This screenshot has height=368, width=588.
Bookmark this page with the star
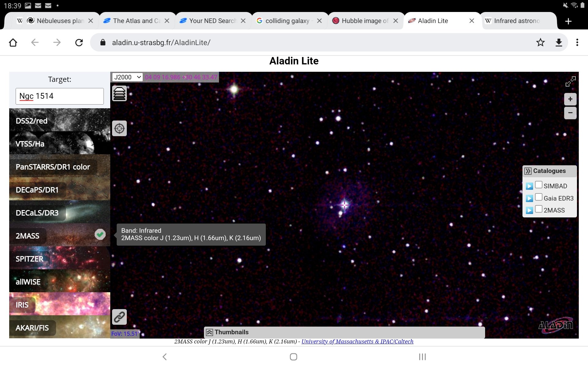coord(541,42)
